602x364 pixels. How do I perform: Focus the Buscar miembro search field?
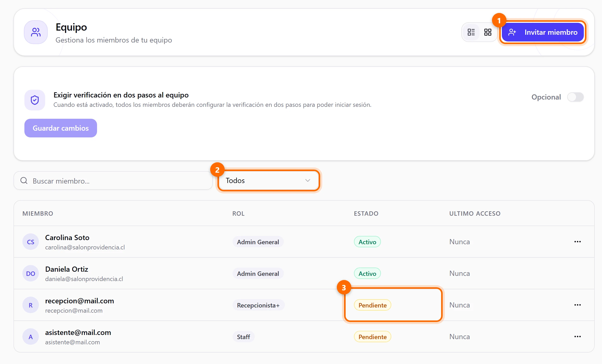[113, 181]
